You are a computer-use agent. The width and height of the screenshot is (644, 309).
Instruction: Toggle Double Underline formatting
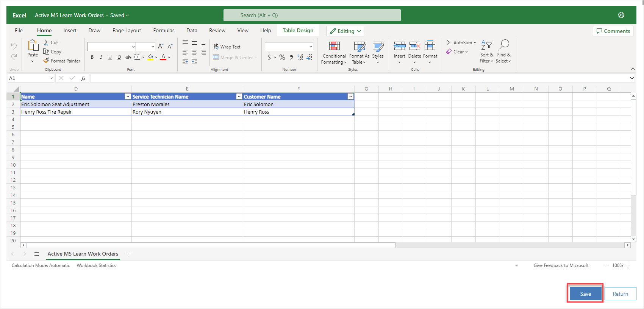point(119,57)
